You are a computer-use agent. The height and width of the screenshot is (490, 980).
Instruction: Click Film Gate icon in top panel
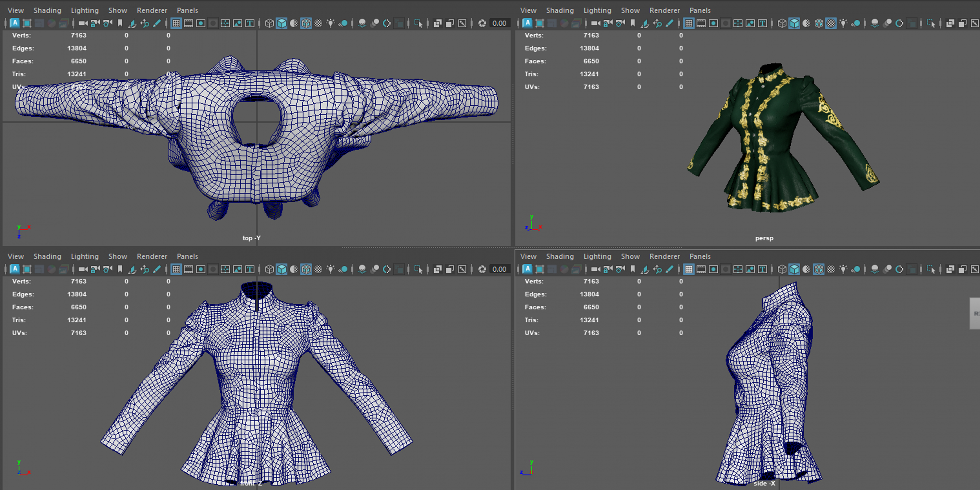[188, 23]
